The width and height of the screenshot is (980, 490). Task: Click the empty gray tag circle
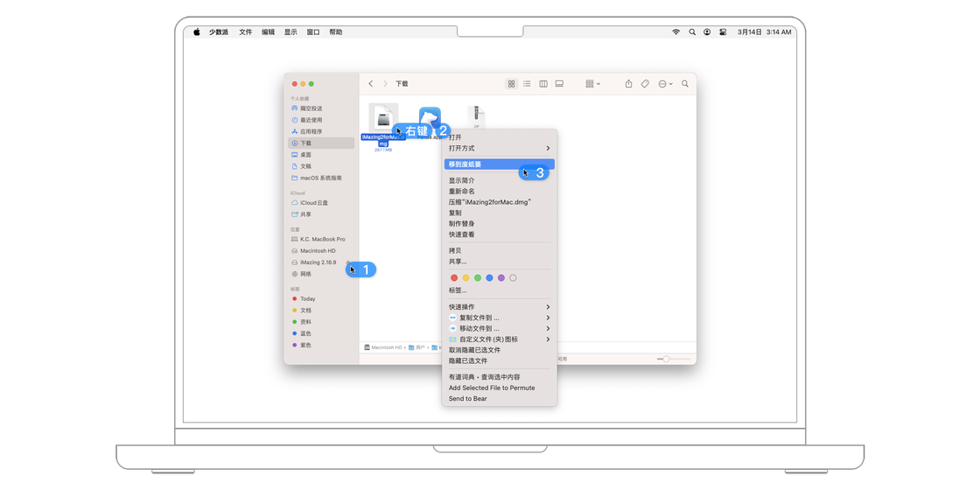[x=513, y=277]
